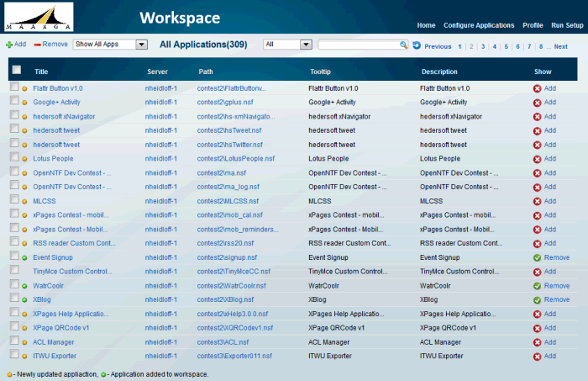Go to page 8
The image size is (588, 381).
(541, 46)
